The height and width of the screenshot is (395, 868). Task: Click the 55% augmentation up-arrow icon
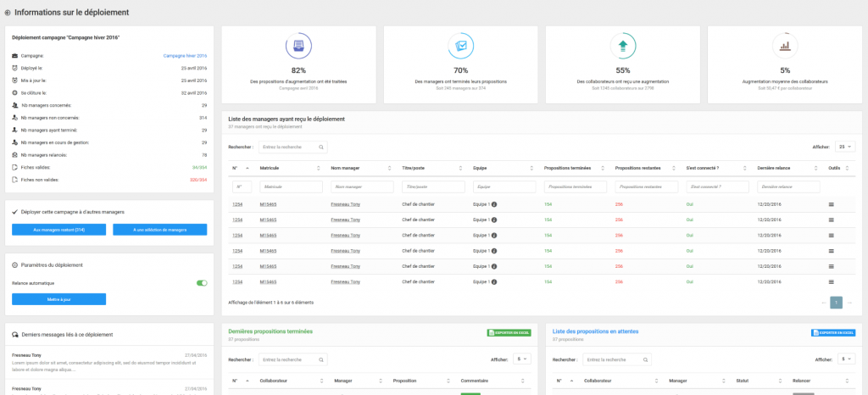[623, 47]
